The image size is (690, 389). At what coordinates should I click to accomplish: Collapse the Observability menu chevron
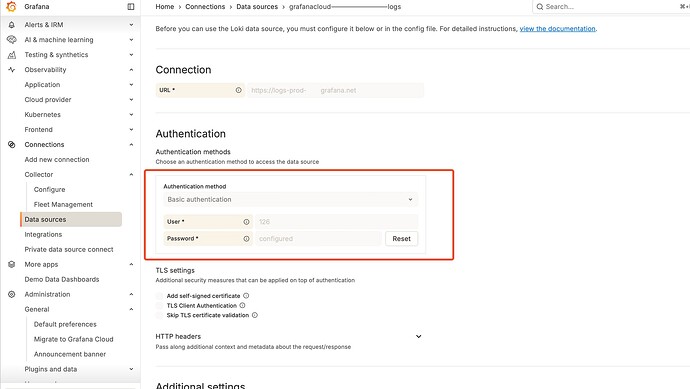131,70
